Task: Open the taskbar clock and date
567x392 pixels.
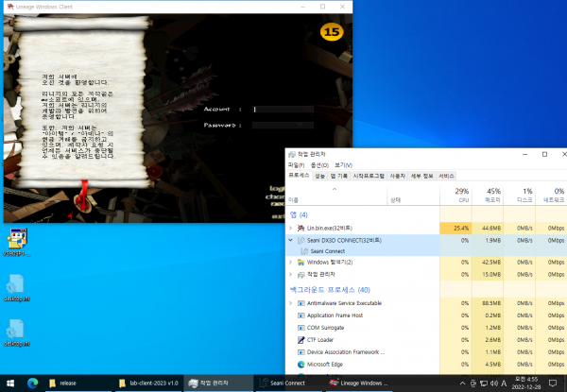Action: point(526,383)
